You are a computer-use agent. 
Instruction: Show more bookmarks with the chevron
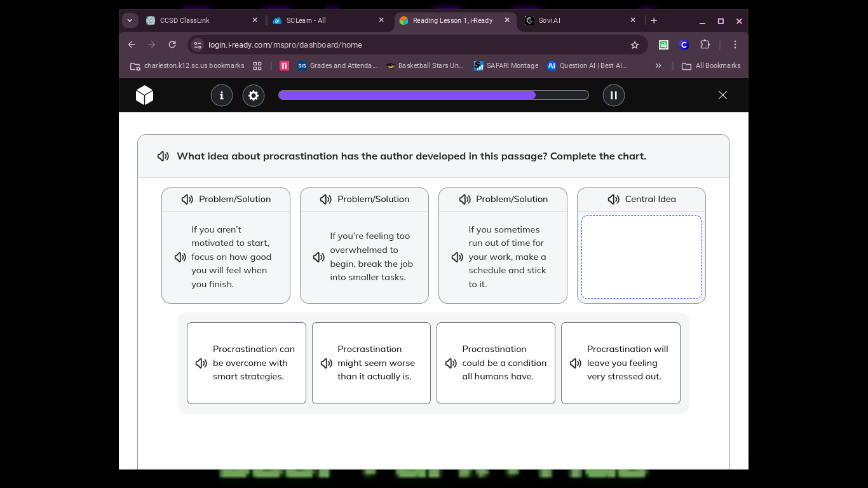pos(658,65)
